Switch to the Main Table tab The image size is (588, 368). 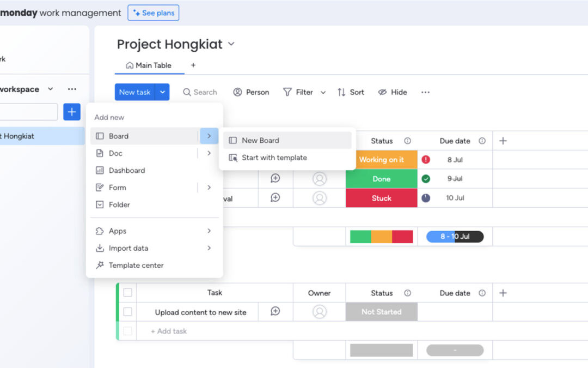tap(149, 65)
